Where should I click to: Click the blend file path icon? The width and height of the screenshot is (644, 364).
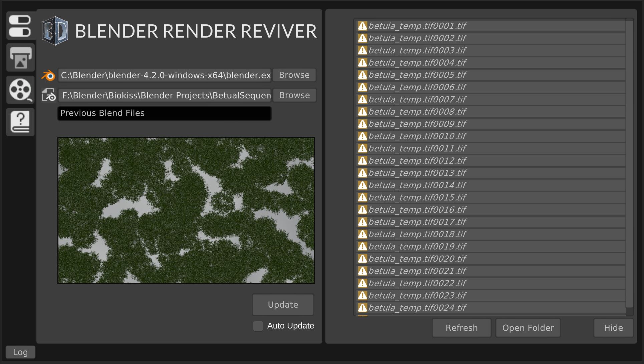click(48, 95)
